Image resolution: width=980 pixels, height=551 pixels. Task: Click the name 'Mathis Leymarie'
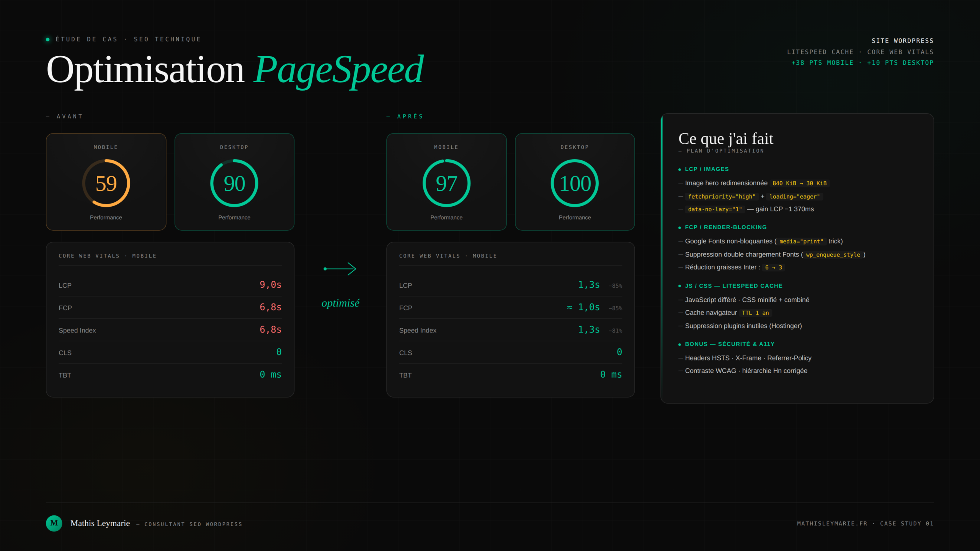100,523
